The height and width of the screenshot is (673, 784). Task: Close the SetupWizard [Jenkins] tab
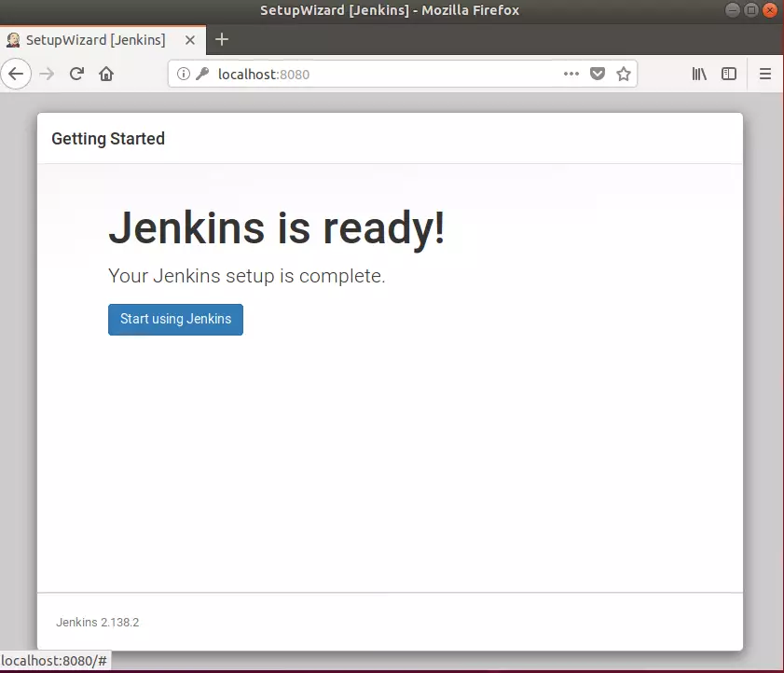click(x=190, y=40)
